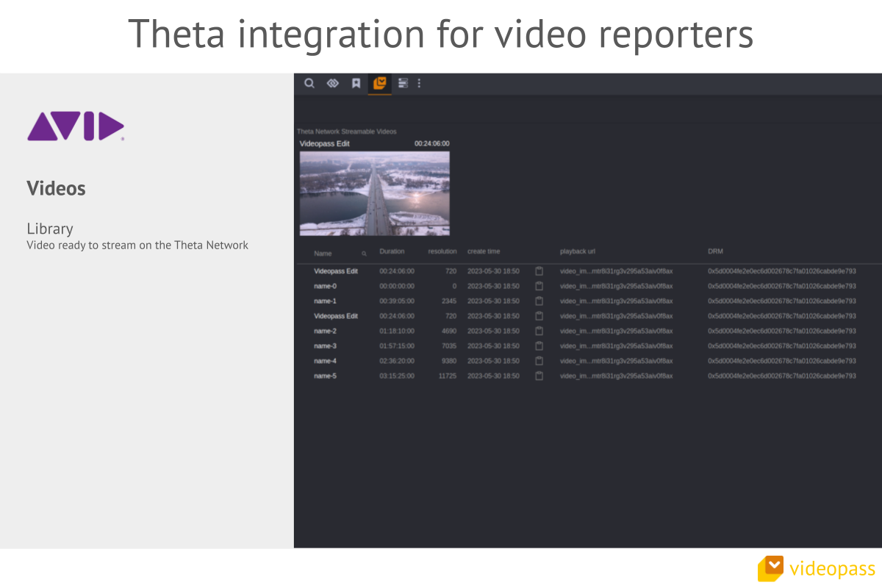This screenshot has height=588, width=882.
Task: Click resolution value 11725
Action: (448, 376)
